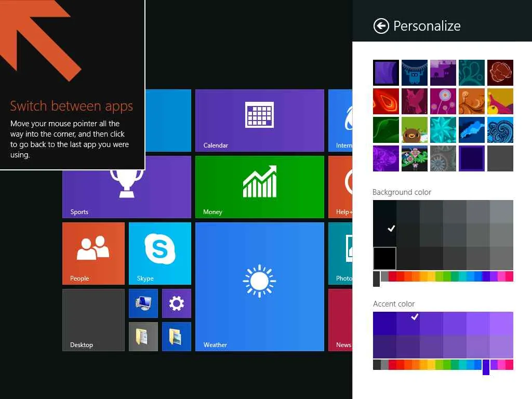Select the purple paisley background pattern
The width and height of the screenshot is (532, 399).
pyautogui.click(x=386, y=158)
